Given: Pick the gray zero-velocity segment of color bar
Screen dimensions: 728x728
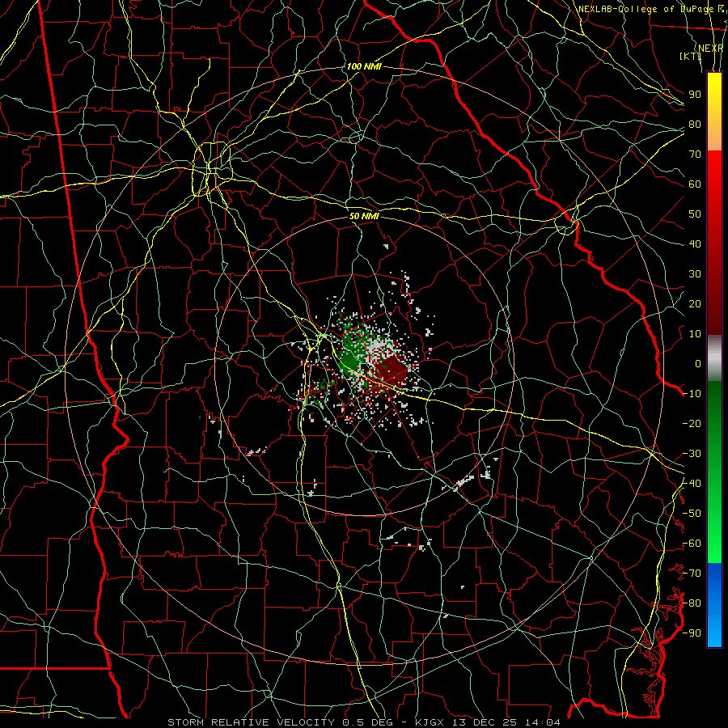Looking at the screenshot, I should pos(714,358).
